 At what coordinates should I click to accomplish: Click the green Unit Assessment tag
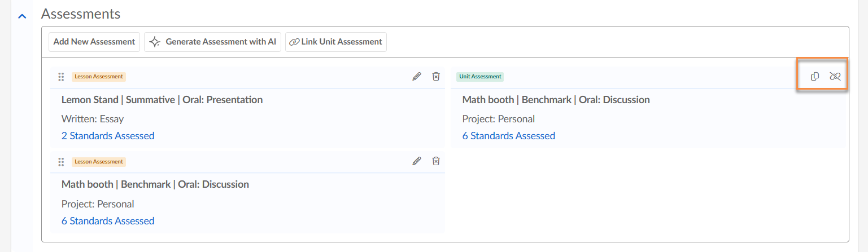(479, 77)
